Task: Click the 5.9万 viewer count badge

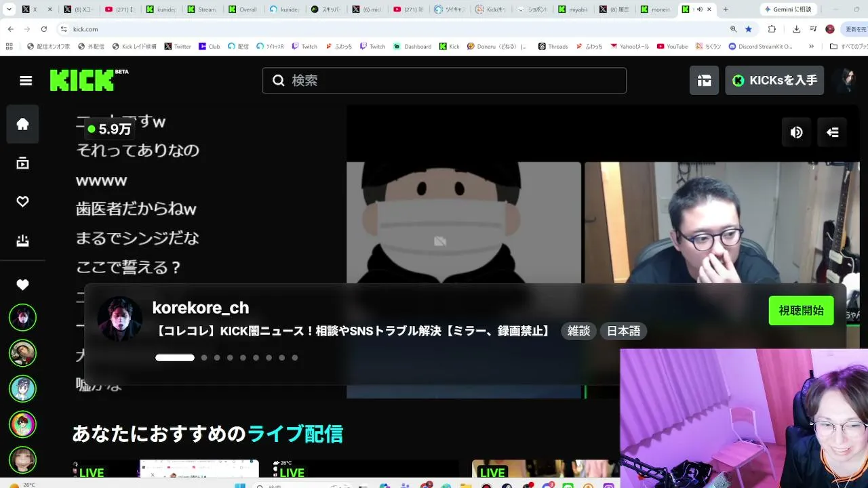Action: point(109,129)
